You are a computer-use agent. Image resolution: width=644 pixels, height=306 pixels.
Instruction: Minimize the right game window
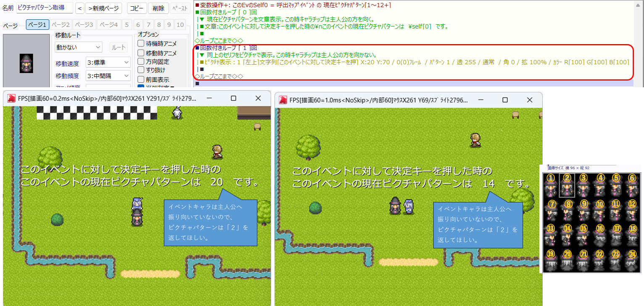coord(480,99)
